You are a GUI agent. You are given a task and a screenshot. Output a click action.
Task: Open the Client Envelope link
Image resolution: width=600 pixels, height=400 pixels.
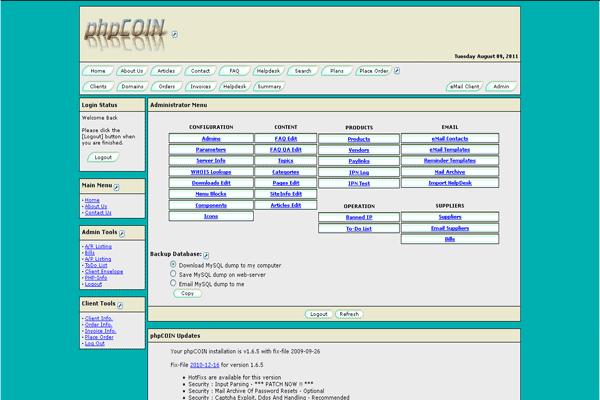click(104, 271)
